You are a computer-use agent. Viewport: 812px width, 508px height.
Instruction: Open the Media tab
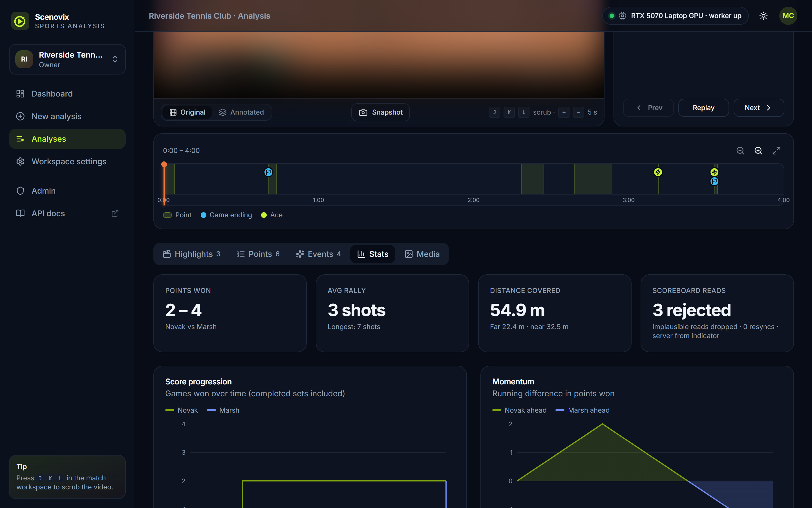[422, 254]
